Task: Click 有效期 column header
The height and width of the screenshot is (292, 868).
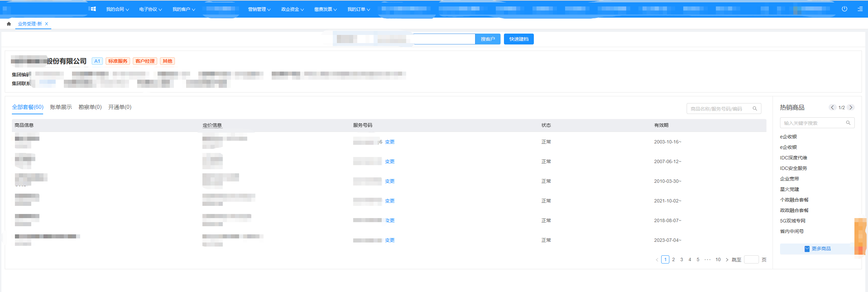Action: (661, 125)
